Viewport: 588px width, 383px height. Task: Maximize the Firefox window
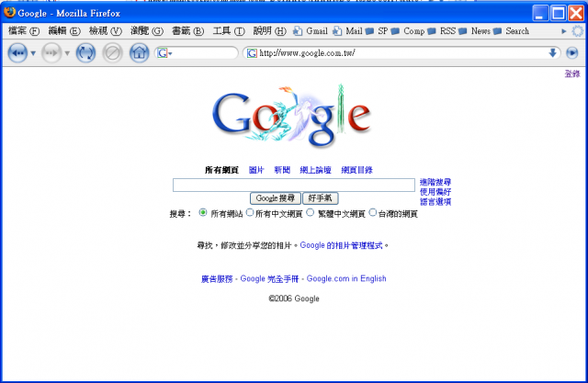(559, 14)
